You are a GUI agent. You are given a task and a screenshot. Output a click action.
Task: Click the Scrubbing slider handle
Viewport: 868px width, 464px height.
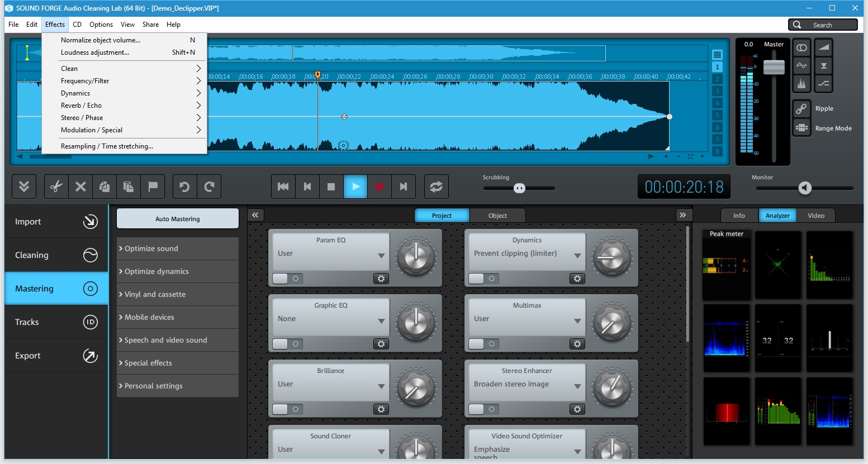[520, 188]
